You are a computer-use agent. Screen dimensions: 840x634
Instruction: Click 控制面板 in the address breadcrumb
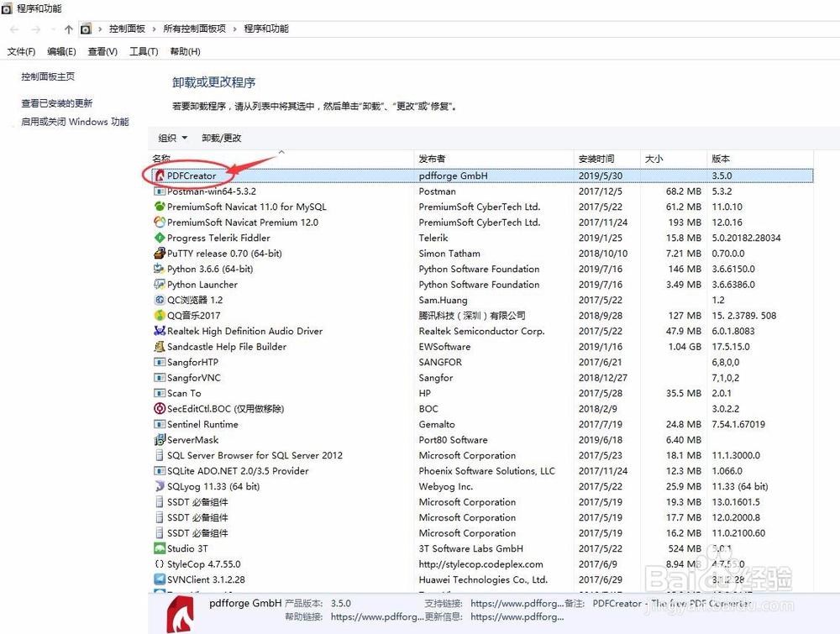point(127,29)
